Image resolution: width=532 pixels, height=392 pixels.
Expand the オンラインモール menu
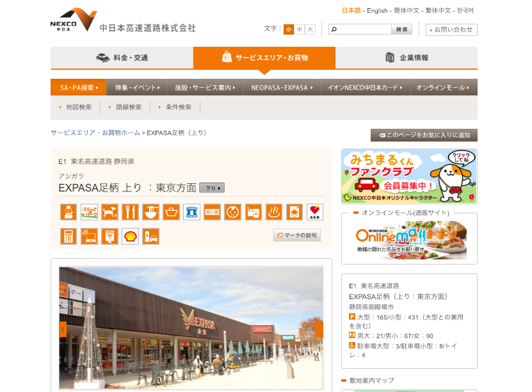pyautogui.click(x=444, y=88)
